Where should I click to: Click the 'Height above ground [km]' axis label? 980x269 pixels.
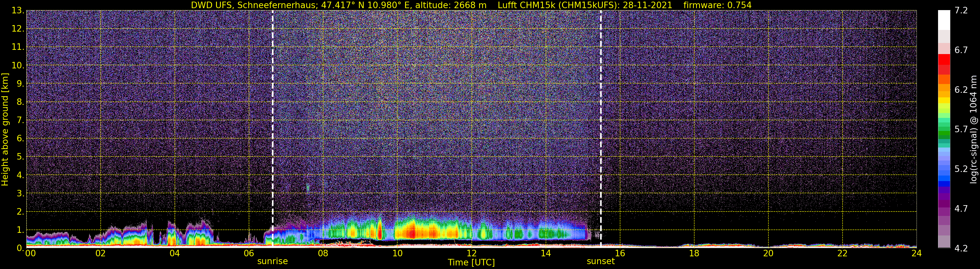(5, 129)
